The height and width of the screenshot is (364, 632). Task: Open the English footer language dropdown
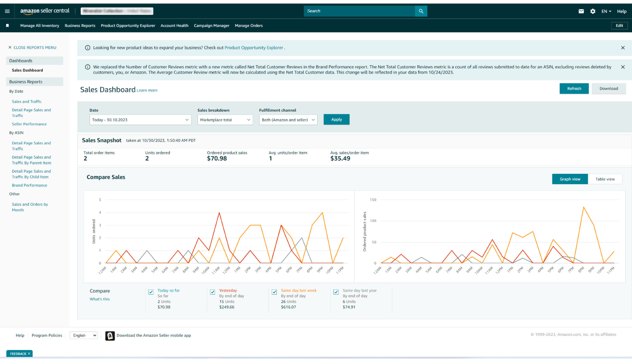[84, 335]
